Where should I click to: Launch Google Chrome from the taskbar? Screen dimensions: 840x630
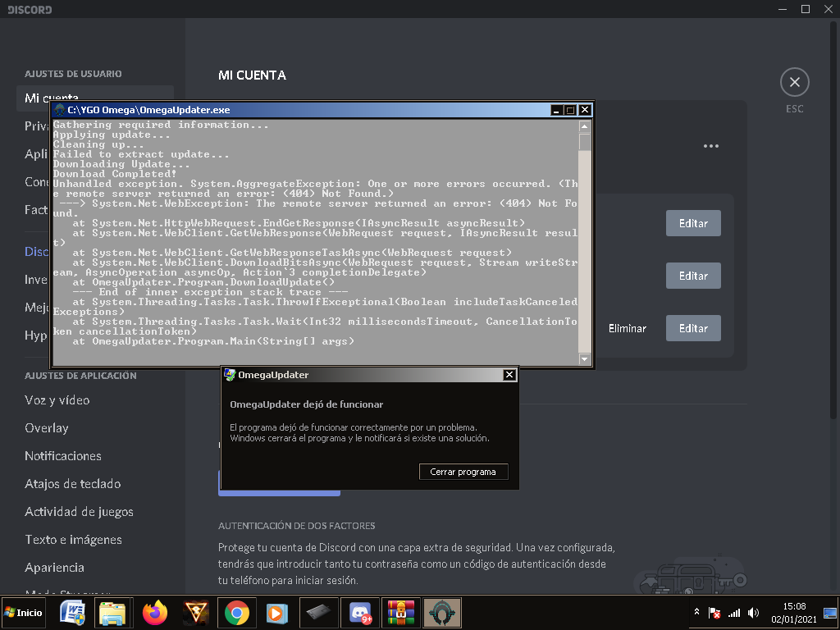(x=237, y=612)
